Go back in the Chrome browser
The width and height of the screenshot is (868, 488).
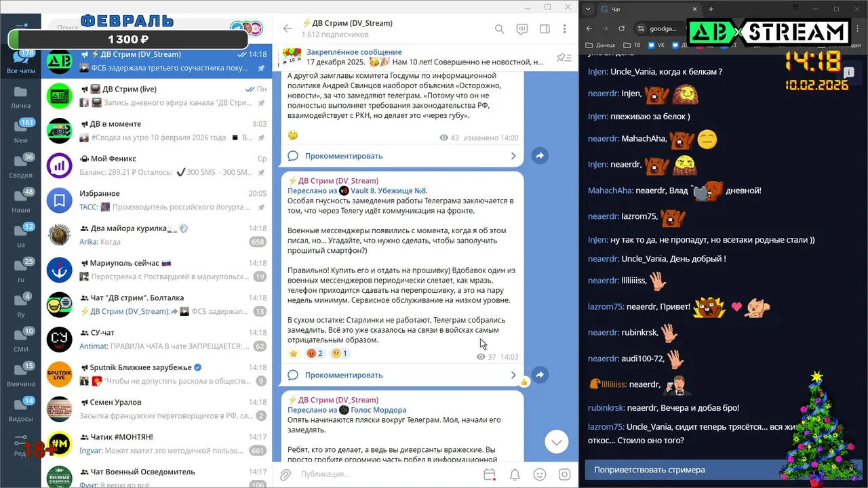pos(589,28)
